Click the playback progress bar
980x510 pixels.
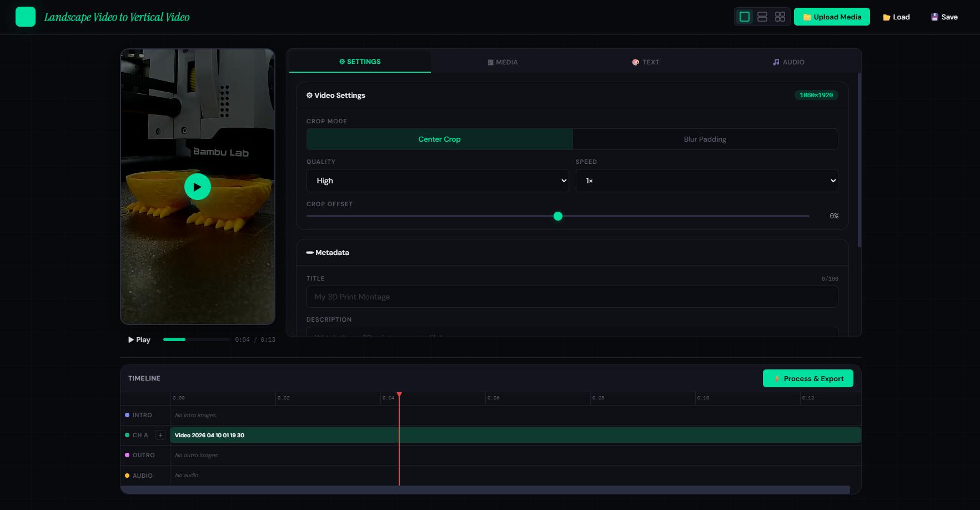[x=197, y=339]
